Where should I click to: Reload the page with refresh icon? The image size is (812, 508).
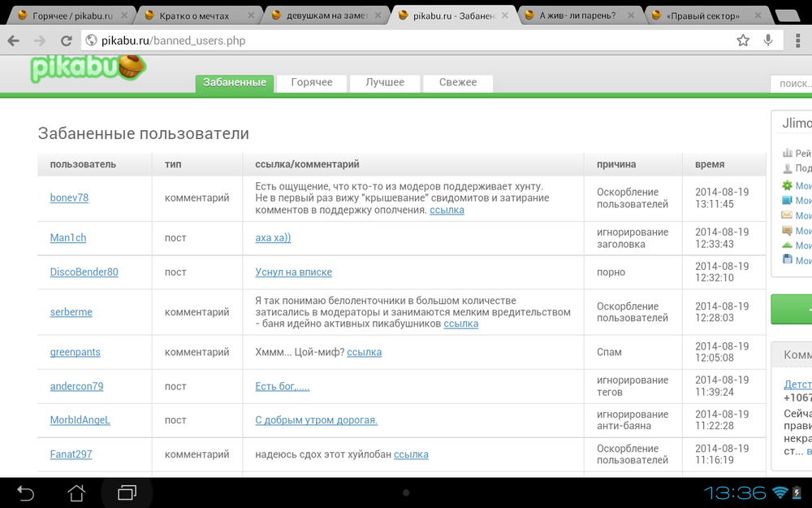coord(67,41)
